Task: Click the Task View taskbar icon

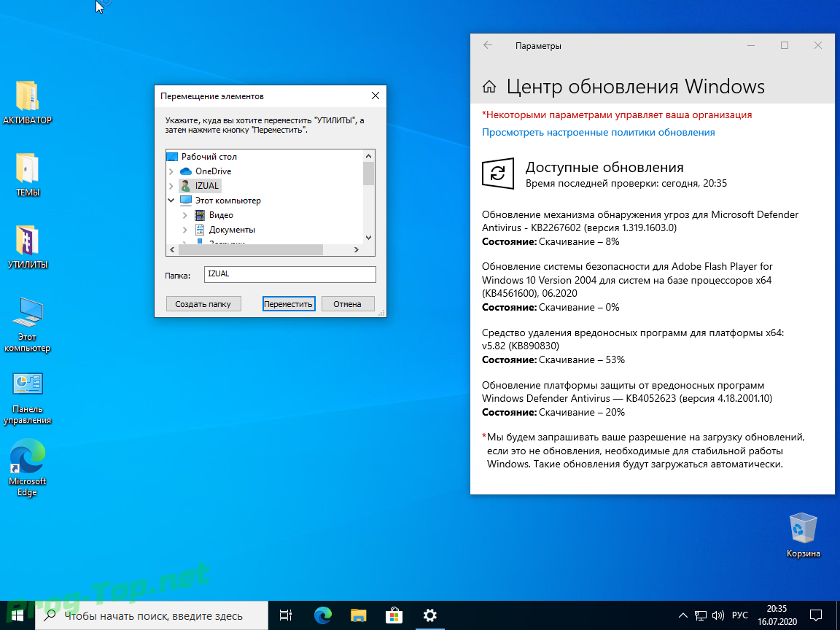Action: 286,615
